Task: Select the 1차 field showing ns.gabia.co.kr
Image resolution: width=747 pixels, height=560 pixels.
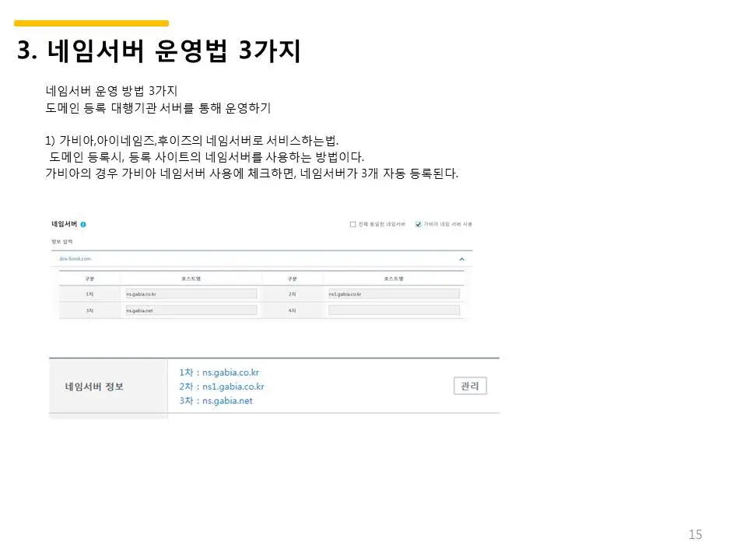Action: [190, 294]
